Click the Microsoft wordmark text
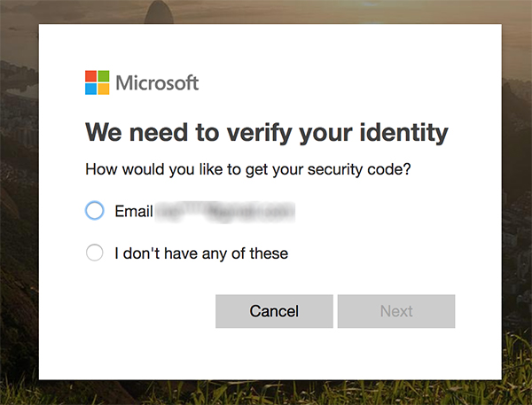 [x=157, y=82]
